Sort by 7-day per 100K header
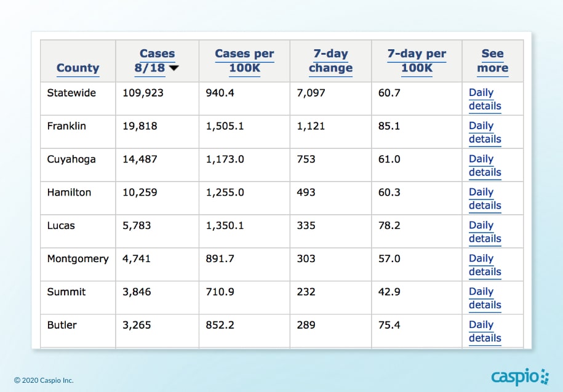 [x=417, y=61]
